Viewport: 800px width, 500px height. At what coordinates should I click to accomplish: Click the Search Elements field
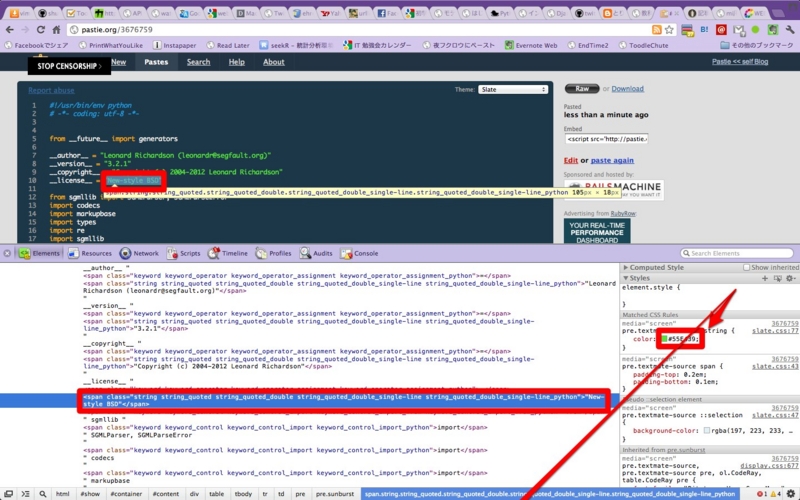[x=737, y=253]
